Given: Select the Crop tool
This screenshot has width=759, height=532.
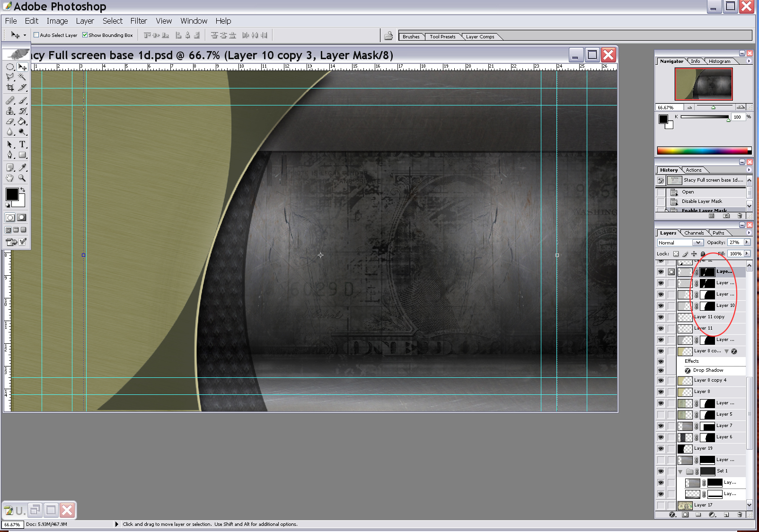Looking at the screenshot, I should 10,87.
